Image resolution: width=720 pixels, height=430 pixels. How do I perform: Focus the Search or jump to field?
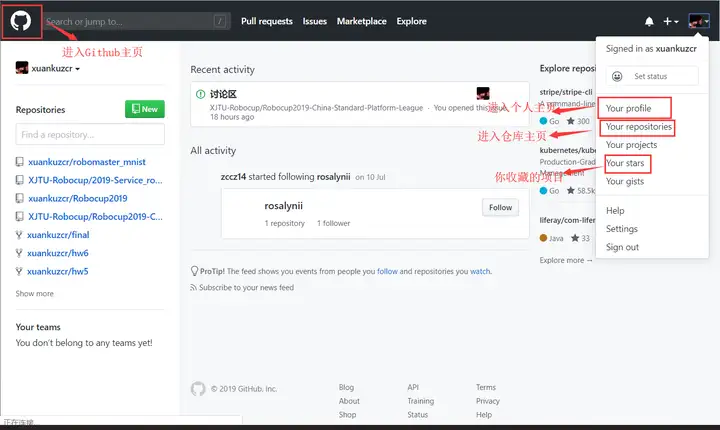pos(136,21)
